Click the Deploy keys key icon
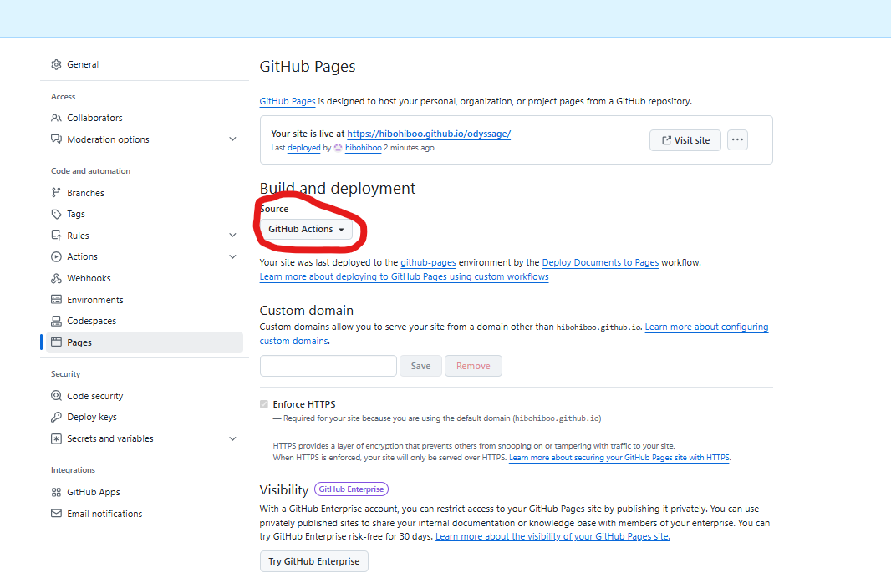The image size is (891, 588). pyautogui.click(x=56, y=417)
